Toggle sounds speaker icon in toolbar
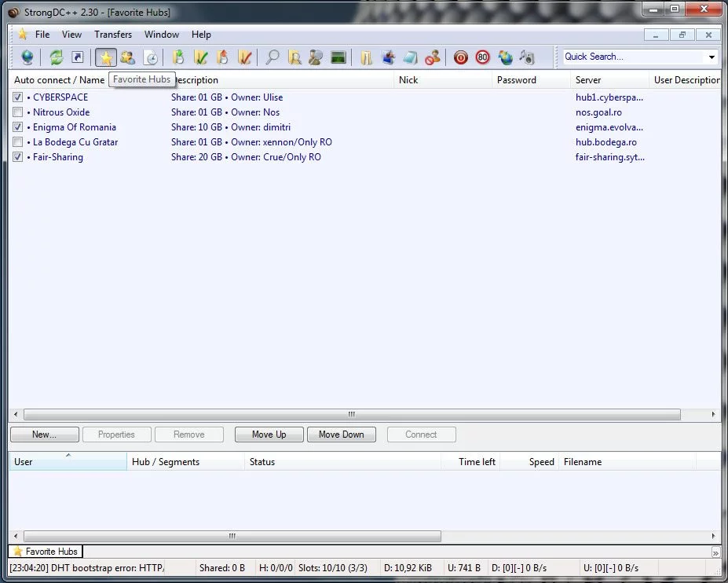Image resolution: width=728 pixels, height=583 pixels. click(x=526, y=57)
